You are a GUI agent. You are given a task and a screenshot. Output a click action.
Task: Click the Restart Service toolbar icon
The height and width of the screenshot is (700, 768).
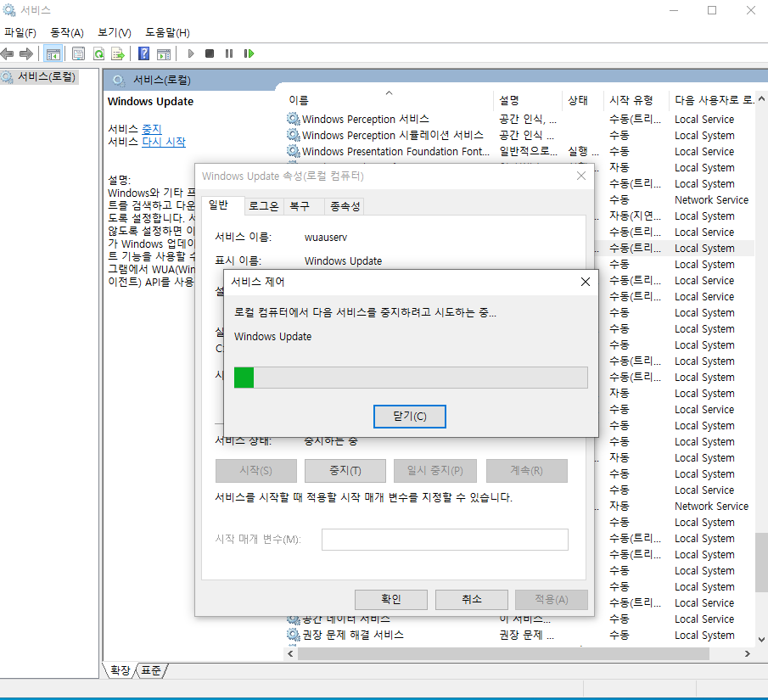point(249,53)
